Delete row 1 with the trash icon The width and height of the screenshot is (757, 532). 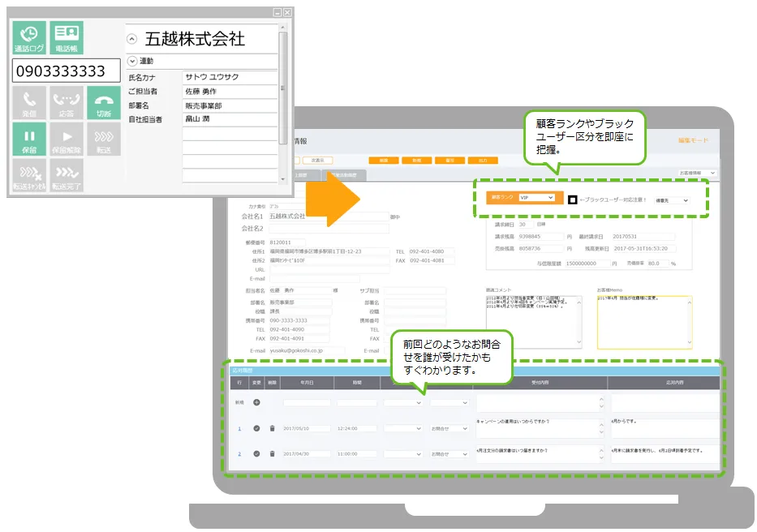(273, 428)
